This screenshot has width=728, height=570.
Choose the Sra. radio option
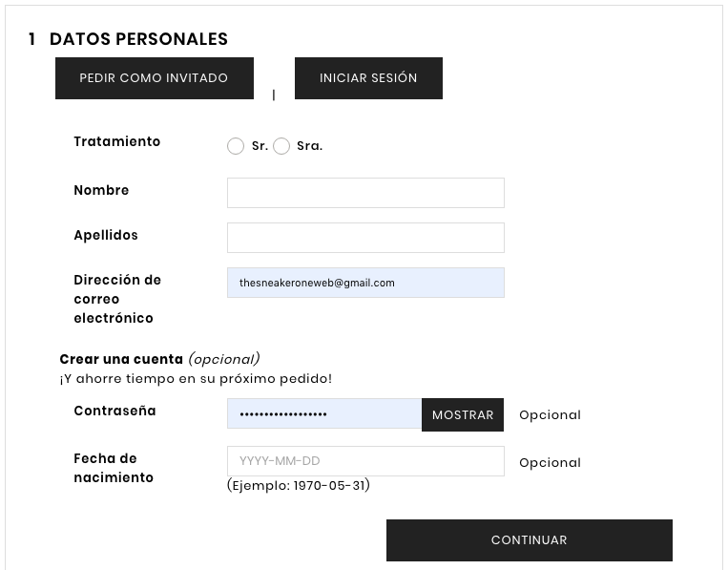click(x=281, y=146)
